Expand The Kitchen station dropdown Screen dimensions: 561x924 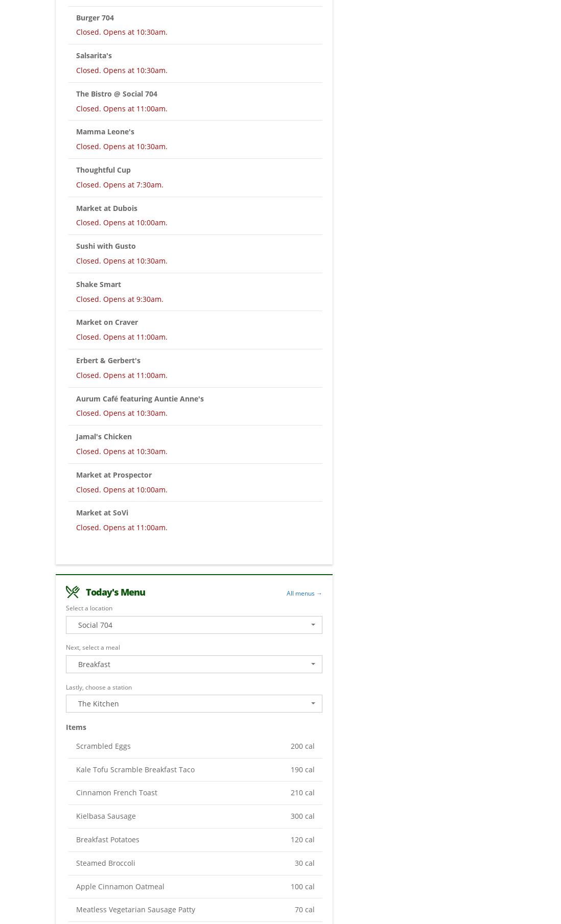coord(194,704)
